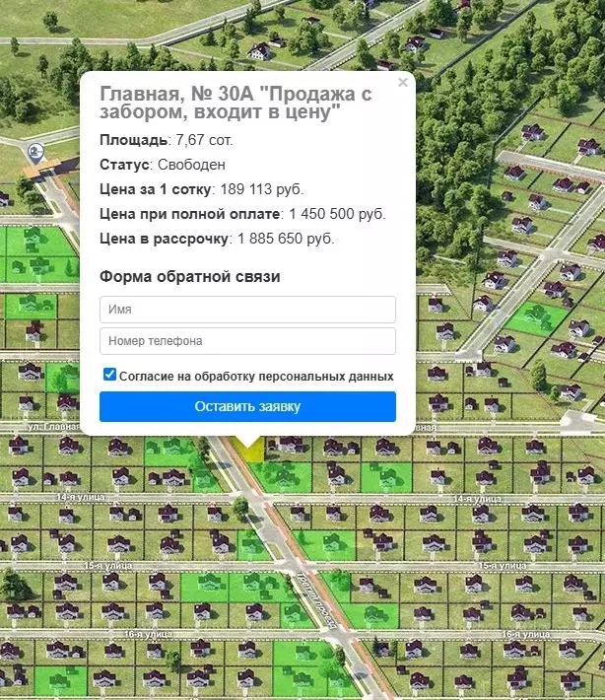Click full payment price 1 450 500 руб.

(x=242, y=214)
